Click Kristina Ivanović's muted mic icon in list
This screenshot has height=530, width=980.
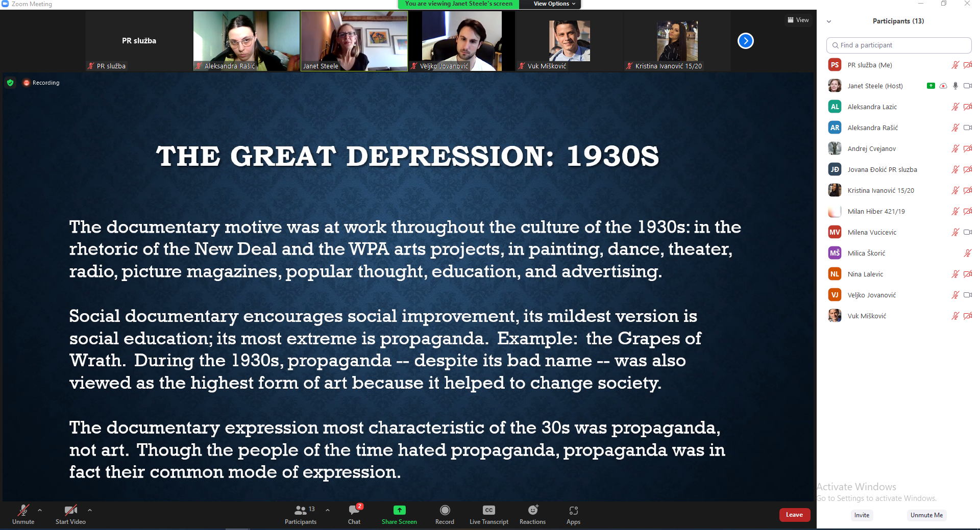point(955,190)
